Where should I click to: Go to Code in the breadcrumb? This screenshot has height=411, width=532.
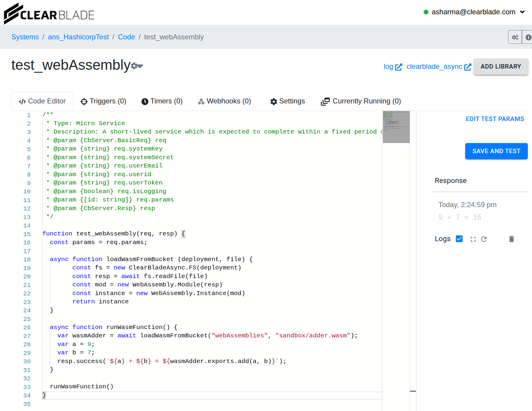(126, 37)
